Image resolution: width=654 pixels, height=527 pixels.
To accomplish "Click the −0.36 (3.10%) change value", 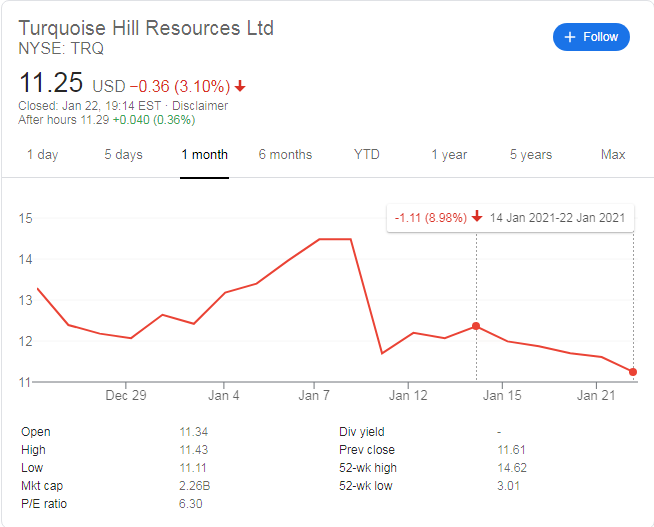I will [180, 86].
